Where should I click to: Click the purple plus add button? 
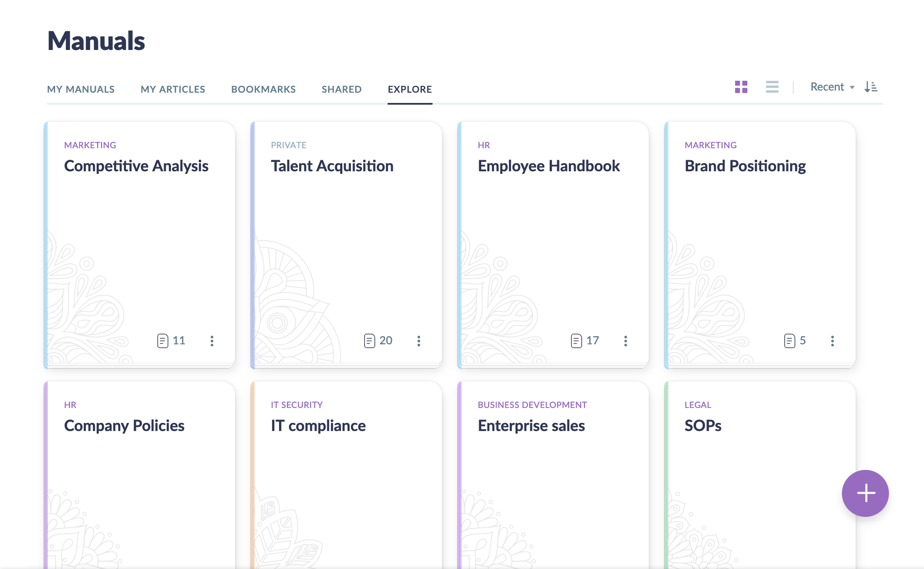click(865, 493)
